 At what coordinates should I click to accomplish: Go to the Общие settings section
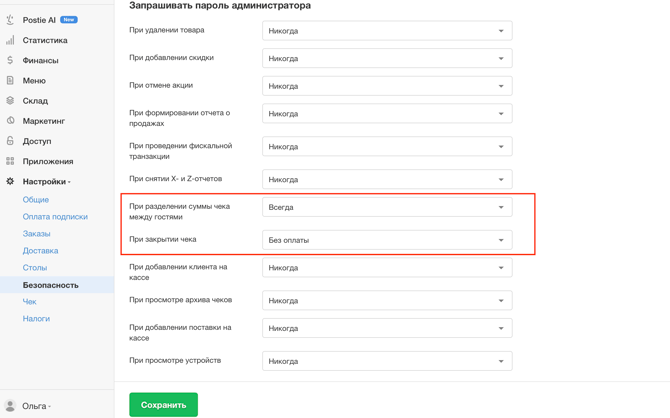coord(36,200)
